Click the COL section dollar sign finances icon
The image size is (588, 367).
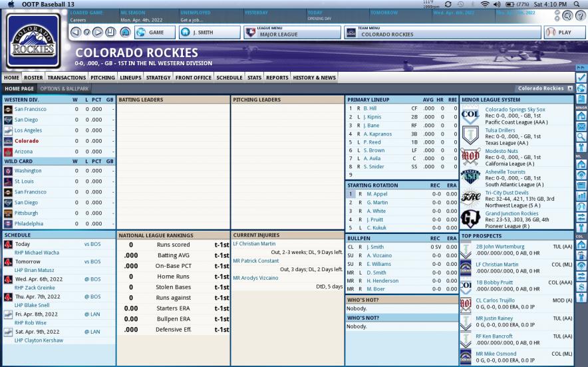[x=581, y=287]
